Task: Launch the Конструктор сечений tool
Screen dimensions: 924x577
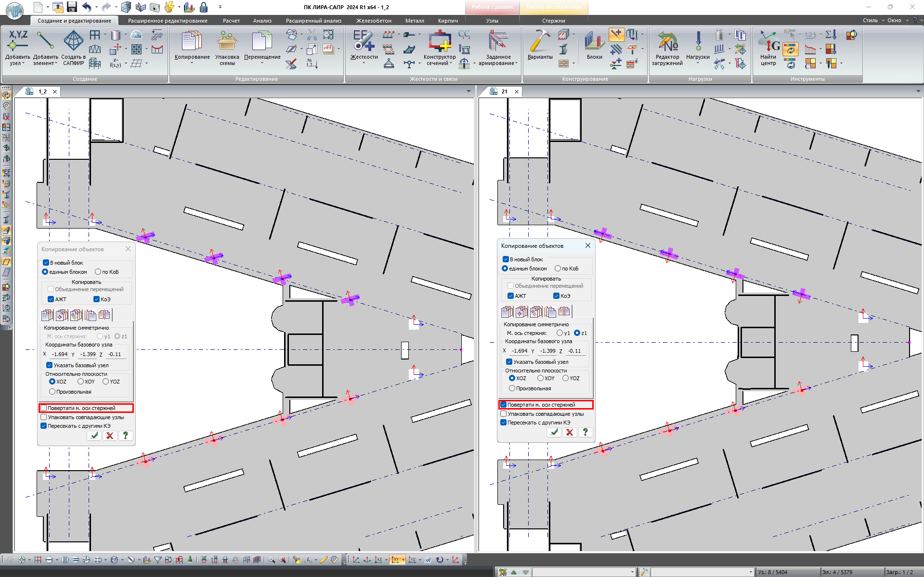Action: [439, 41]
